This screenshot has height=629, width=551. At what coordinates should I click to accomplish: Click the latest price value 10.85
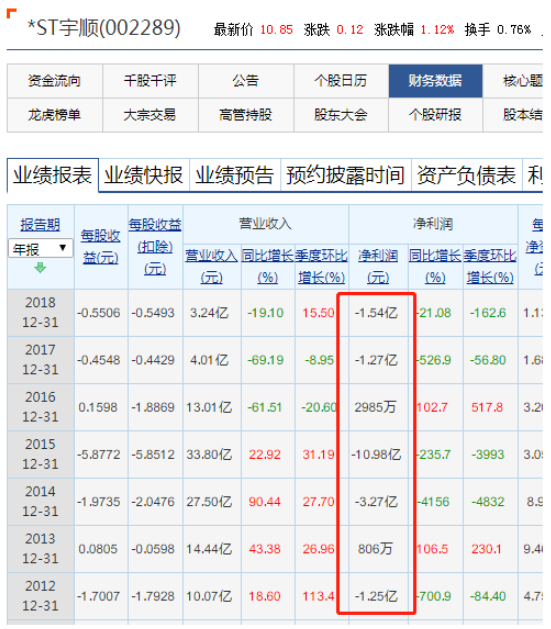[x=276, y=30]
